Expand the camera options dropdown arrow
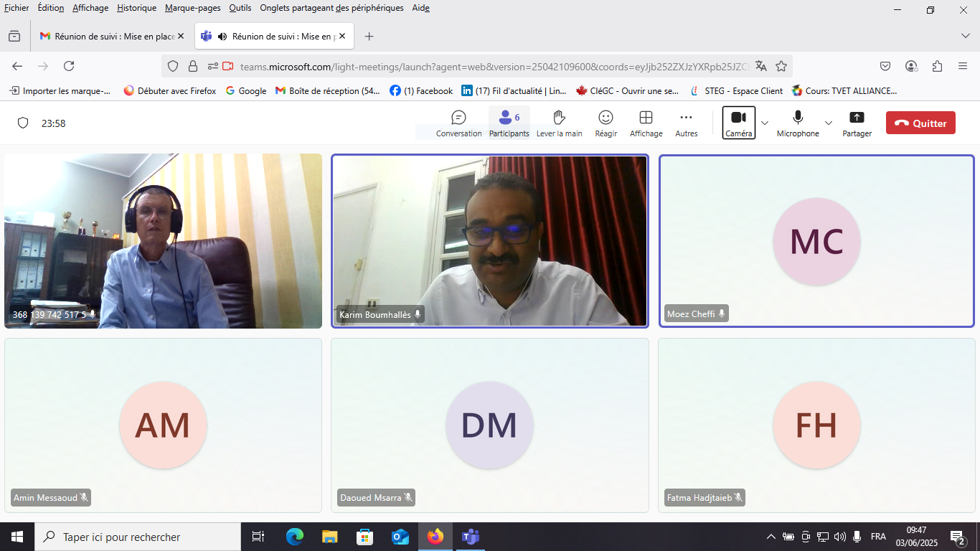 (x=765, y=123)
